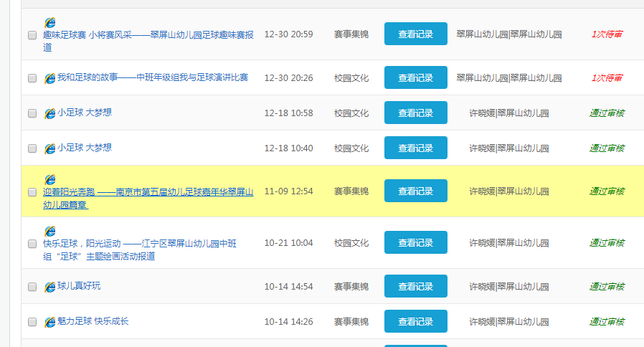View records for the 10-21 10:04 entry
Screen dimensions: 644x347
(x=415, y=243)
